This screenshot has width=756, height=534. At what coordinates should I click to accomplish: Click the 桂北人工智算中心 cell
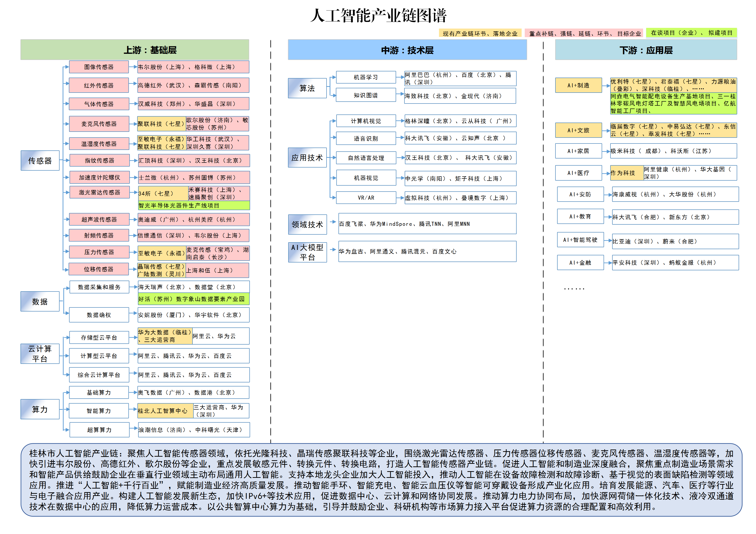coord(165,411)
